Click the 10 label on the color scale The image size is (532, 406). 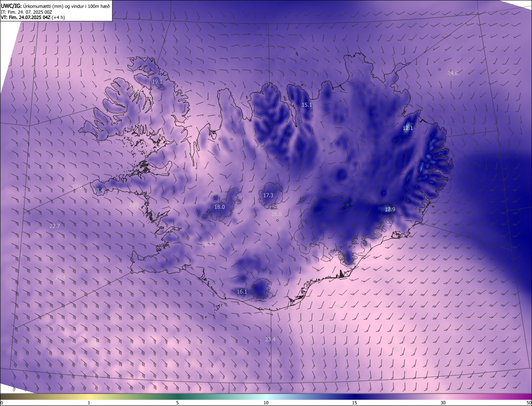pyautogui.click(x=266, y=403)
